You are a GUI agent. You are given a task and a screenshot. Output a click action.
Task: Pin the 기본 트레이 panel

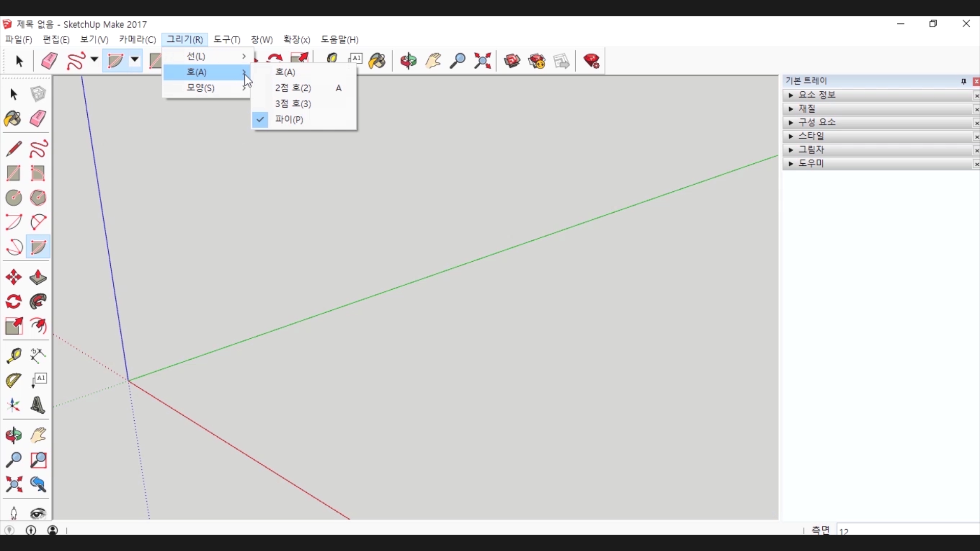964,81
